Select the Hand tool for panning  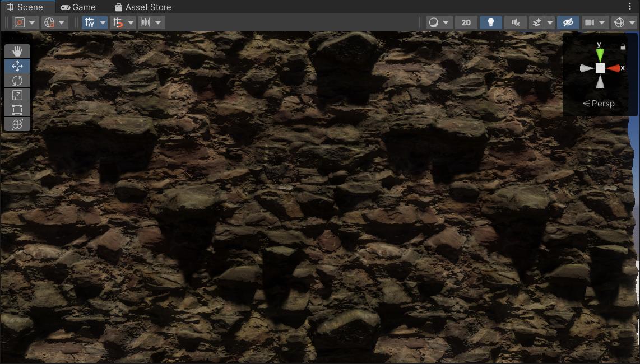click(x=17, y=51)
